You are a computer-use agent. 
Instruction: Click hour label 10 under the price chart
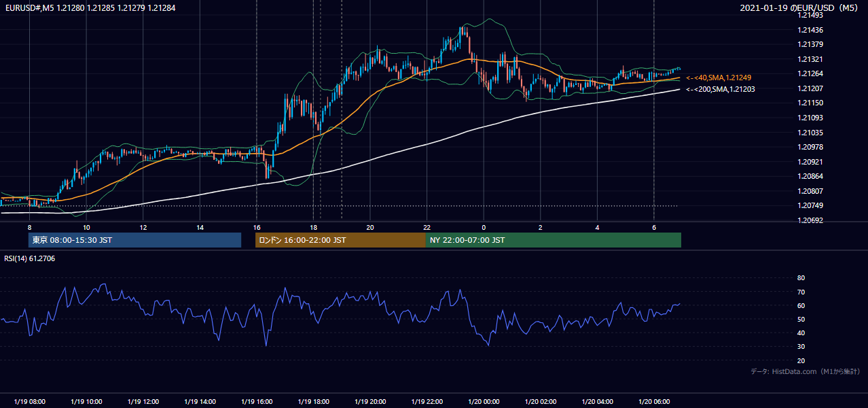(x=86, y=227)
